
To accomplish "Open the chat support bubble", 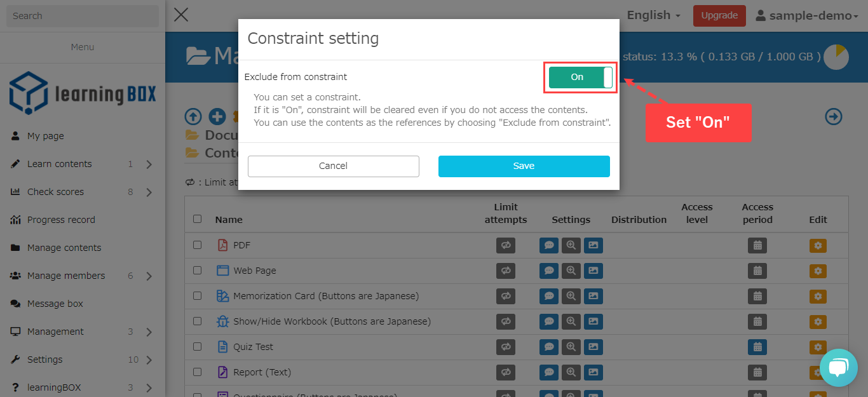I will point(838,368).
